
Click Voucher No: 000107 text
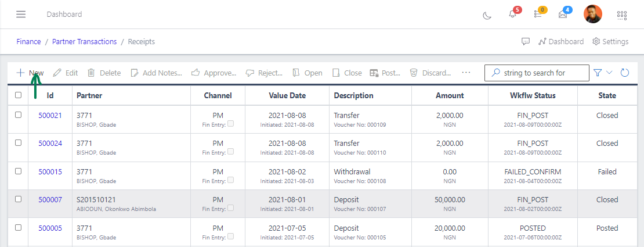360,209
